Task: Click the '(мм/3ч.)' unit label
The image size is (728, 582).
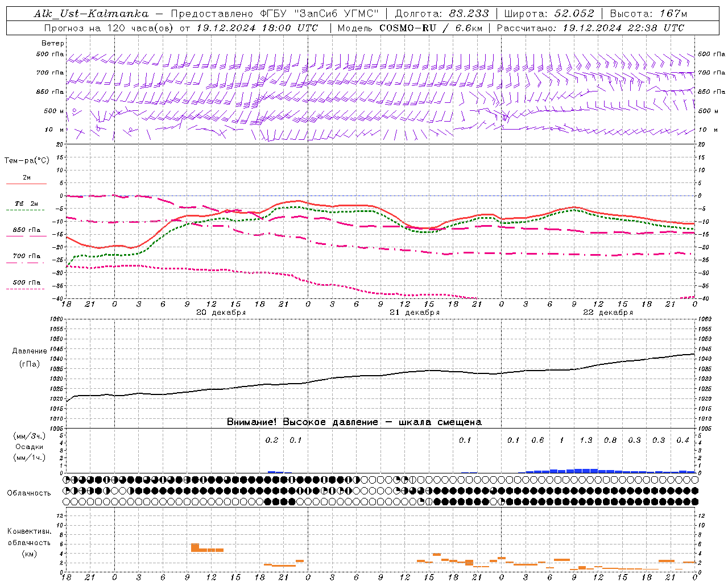Action: point(30,436)
